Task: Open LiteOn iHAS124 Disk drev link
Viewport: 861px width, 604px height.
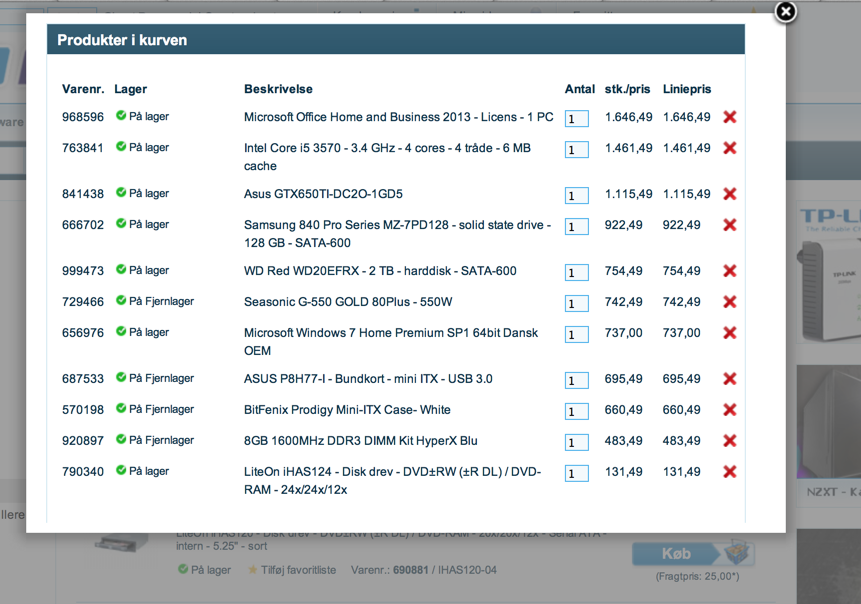Action: pyautogui.click(x=393, y=480)
